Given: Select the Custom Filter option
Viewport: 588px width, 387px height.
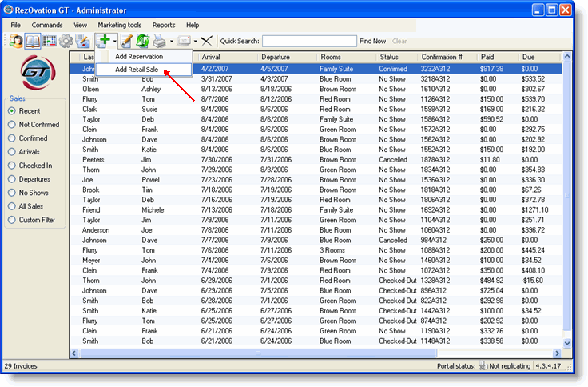Looking at the screenshot, I should point(31,220).
